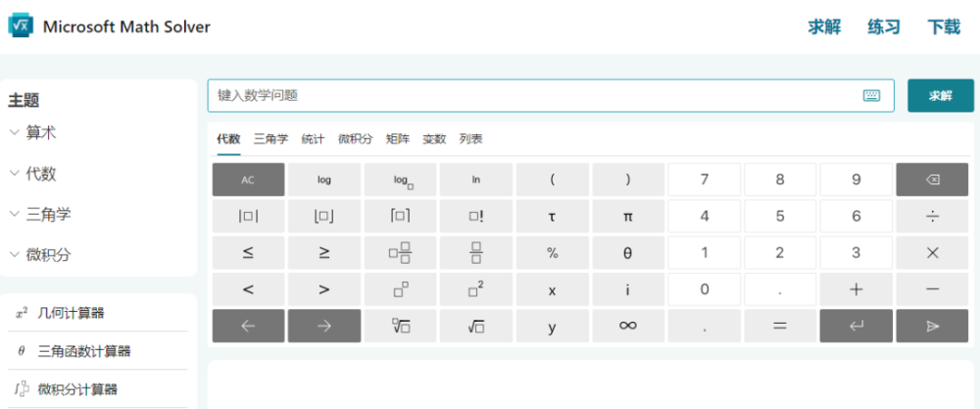The height and width of the screenshot is (409, 980).
Task: Insert absolute value |□| template
Action: [x=248, y=217]
